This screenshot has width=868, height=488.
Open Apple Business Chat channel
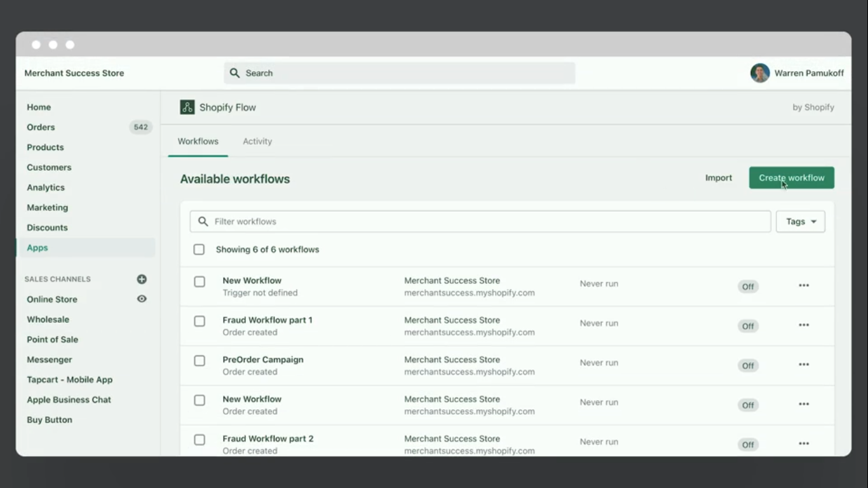(x=69, y=400)
